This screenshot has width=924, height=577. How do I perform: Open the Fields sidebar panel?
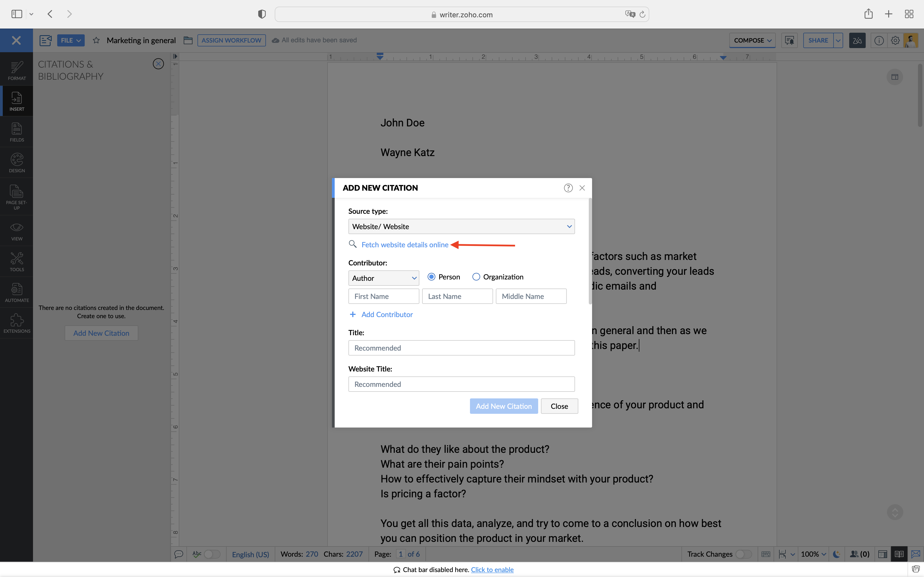coord(16,132)
